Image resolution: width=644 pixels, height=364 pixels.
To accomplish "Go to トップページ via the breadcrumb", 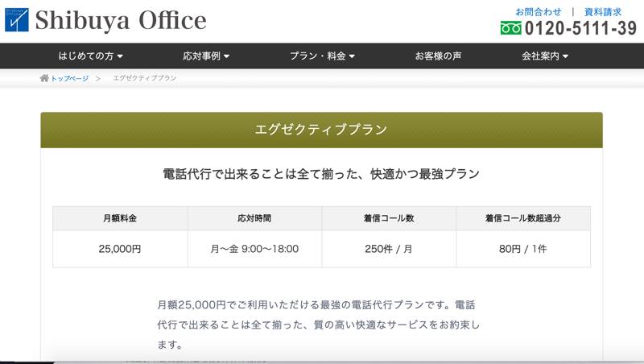I will (x=68, y=78).
